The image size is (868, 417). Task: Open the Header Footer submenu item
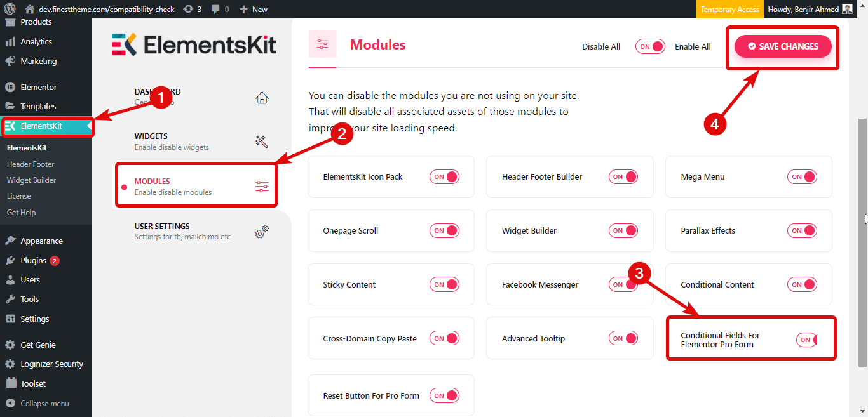point(31,164)
